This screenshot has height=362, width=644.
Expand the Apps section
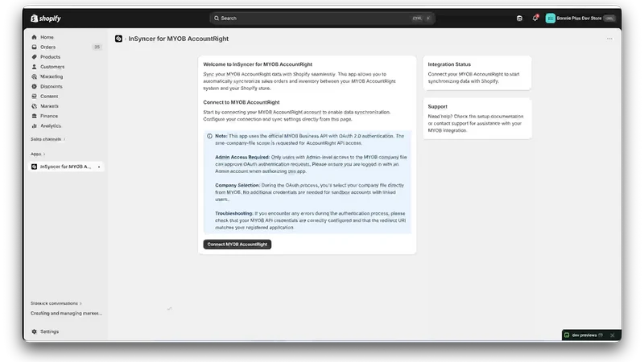pyautogui.click(x=38, y=154)
